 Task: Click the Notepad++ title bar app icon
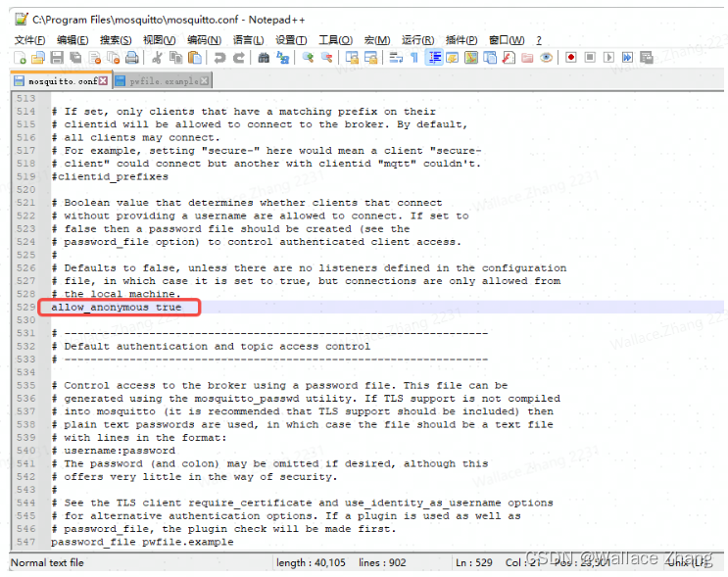click(x=22, y=19)
